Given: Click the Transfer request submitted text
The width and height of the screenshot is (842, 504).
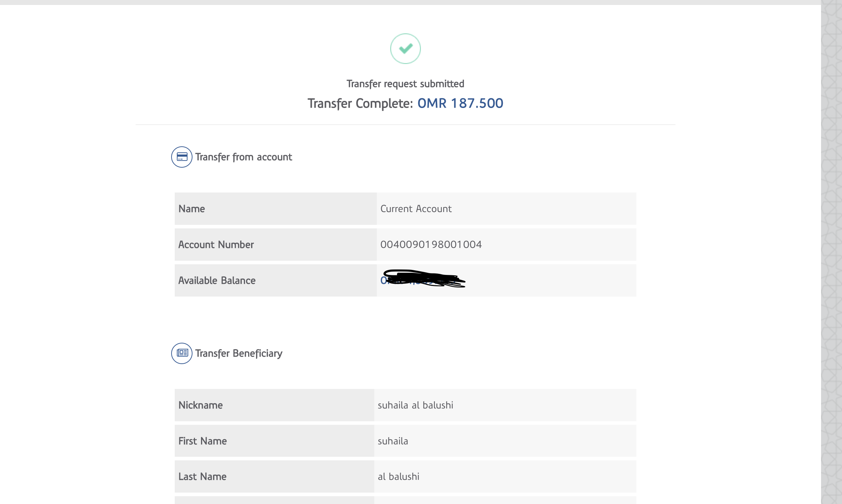Looking at the screenshot, I should point(405,84).
